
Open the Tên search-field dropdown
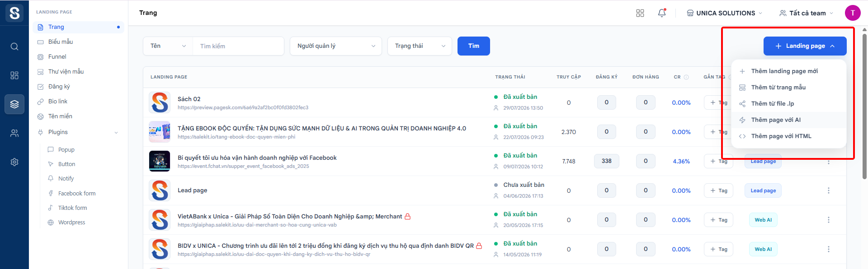168,46
